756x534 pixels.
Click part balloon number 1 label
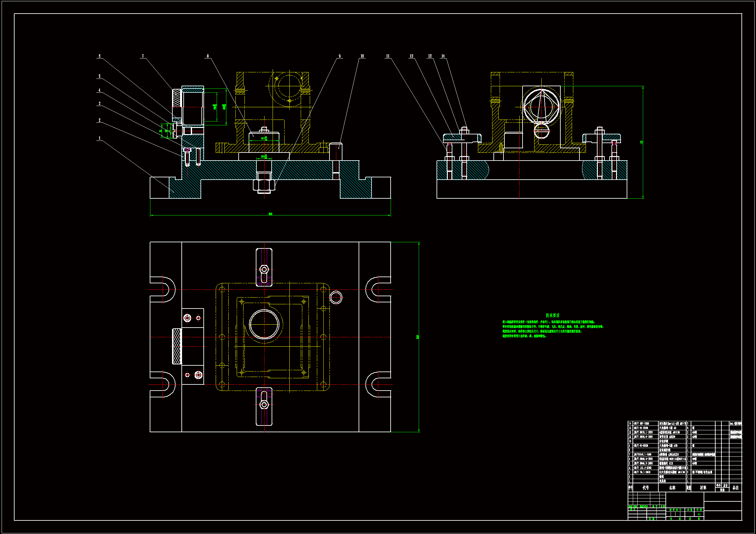100,138
